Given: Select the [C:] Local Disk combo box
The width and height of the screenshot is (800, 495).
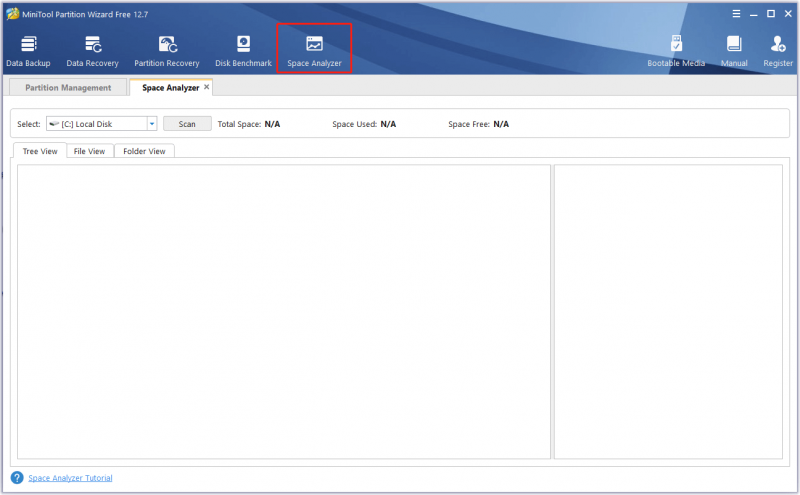Looking at the screenshot, I should coord(102,123).
